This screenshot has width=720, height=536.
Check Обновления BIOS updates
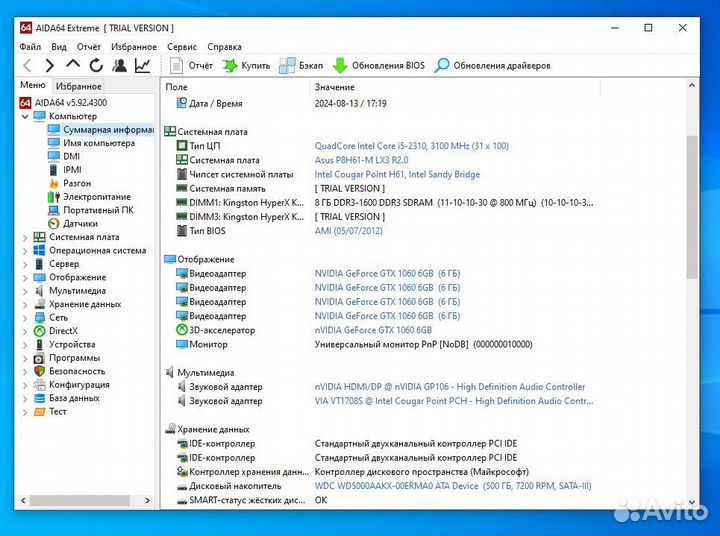(379, 66)
